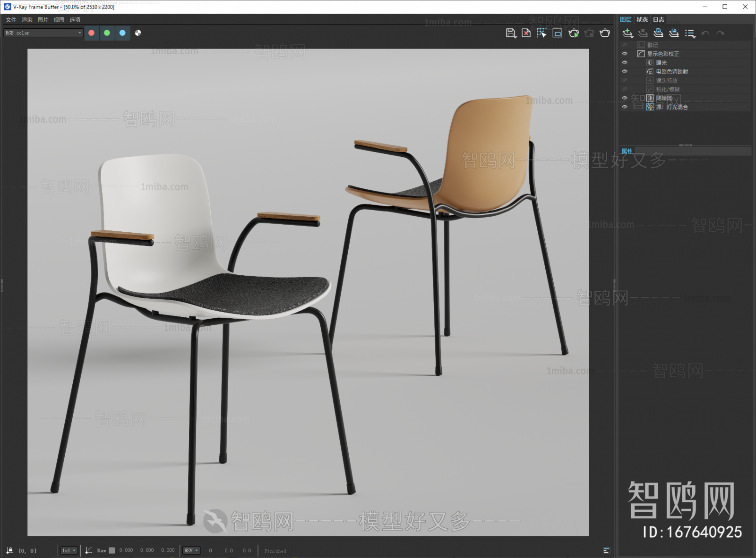This screenshot has width=756, height=558.
Task: Open the RGB color channel dropdown
Action: 43,33
